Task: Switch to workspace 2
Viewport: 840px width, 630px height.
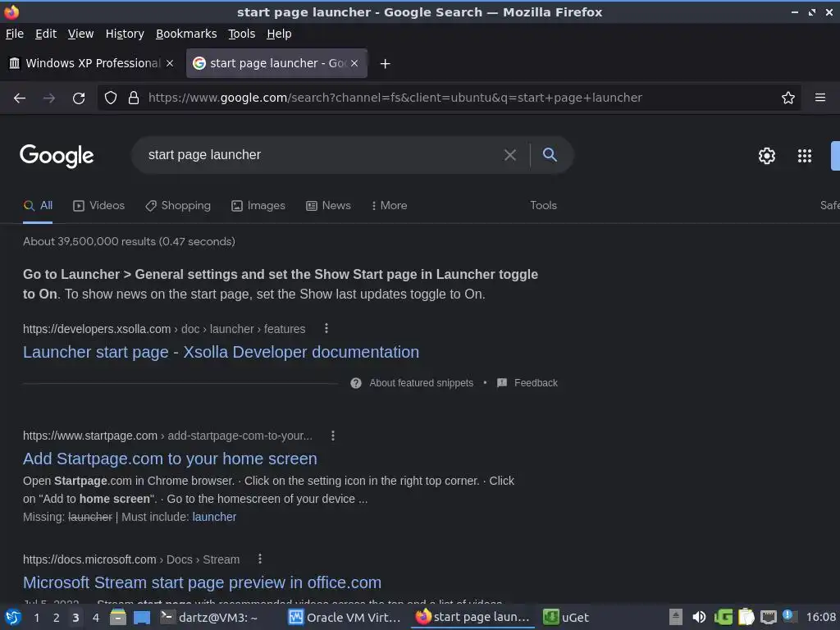Action: [x=56, y=618]
